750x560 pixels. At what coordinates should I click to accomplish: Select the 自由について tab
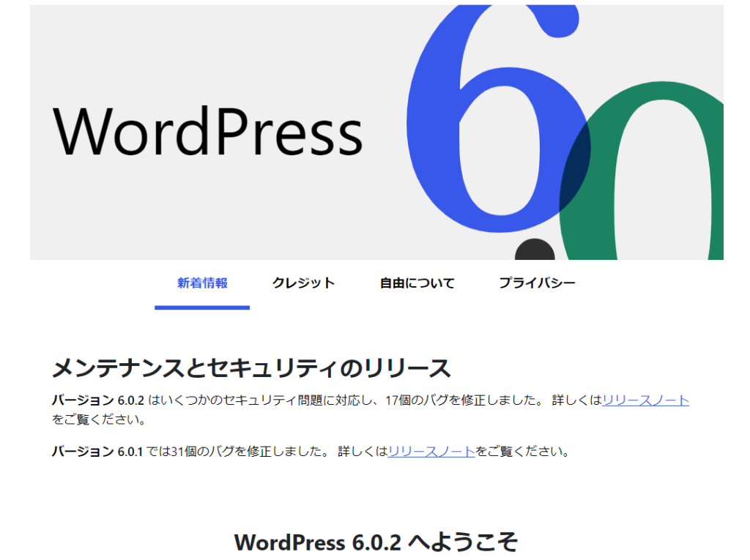point(417,283)
